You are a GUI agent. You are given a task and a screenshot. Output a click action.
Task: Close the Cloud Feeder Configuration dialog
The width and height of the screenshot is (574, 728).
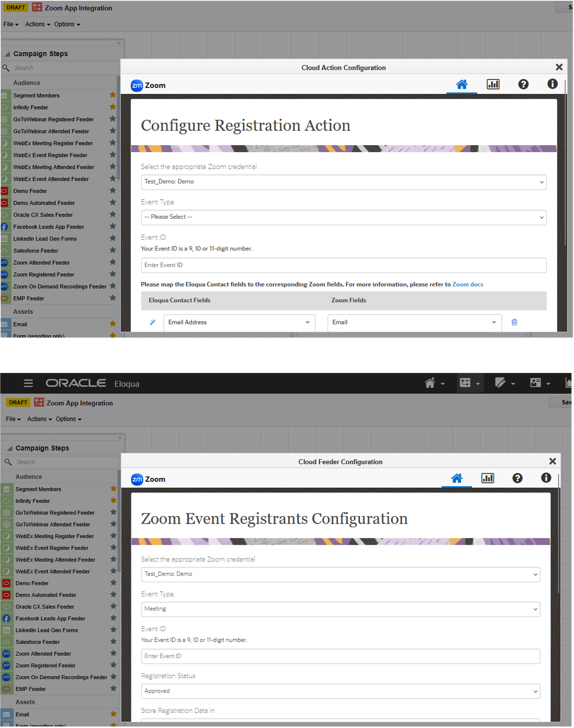pyautogui.click(x=552, y=462)
